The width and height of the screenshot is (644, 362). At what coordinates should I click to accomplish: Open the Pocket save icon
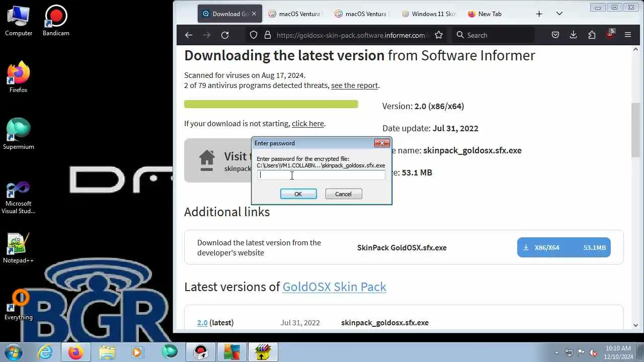pos(555,35)
